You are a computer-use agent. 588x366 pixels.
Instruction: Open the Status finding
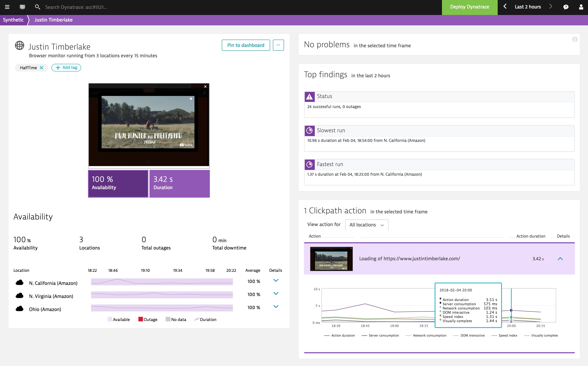pos(439,105)
